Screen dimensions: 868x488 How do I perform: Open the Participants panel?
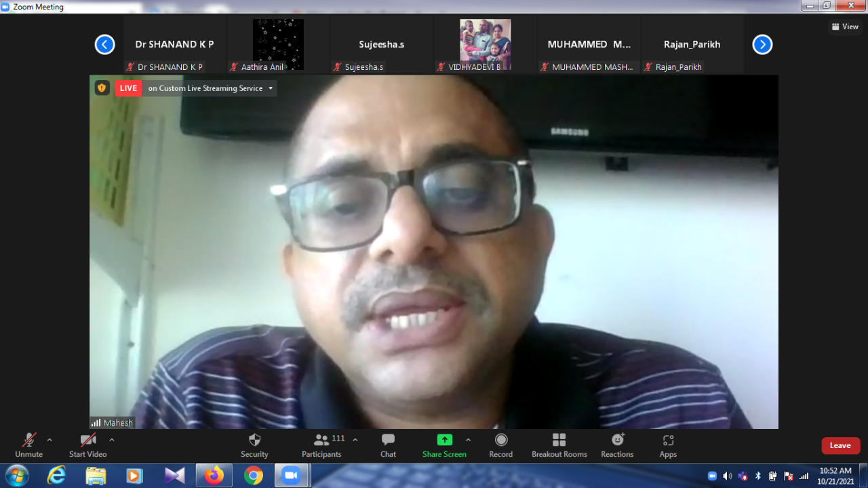click(x=322, y=445)
